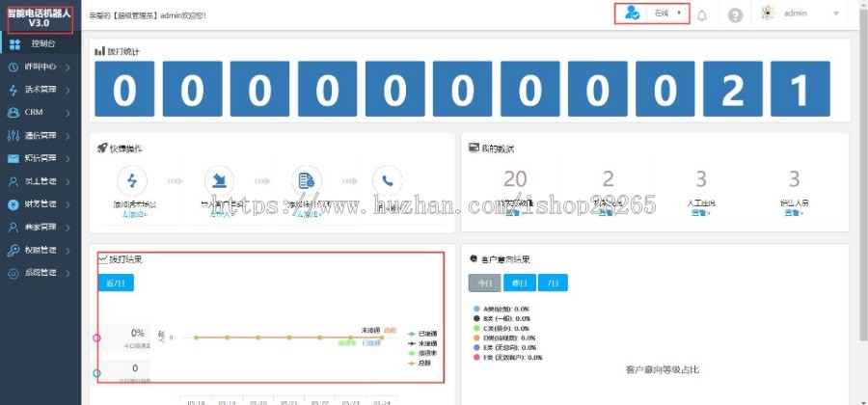The image size is (868, 405).
Task: Click the 近7日 button in 拨打结果
Action: tap(116, 283)
